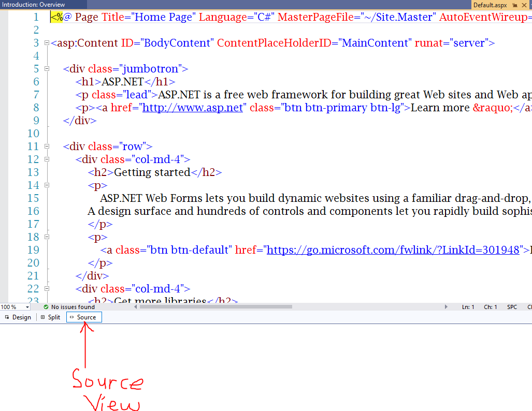Image resolution: width=532 pixels, height=411 pixels.
Task: Click the &raquo; entity on line 8
Action: click(493, 108)
